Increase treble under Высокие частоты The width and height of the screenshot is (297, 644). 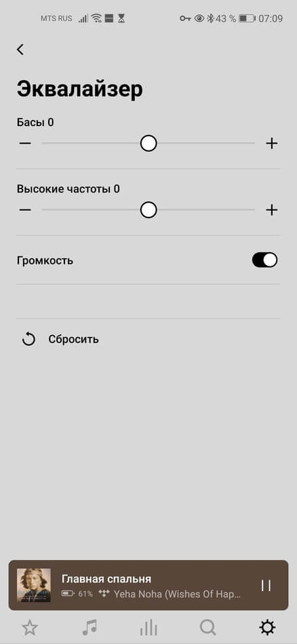[271, 210]
